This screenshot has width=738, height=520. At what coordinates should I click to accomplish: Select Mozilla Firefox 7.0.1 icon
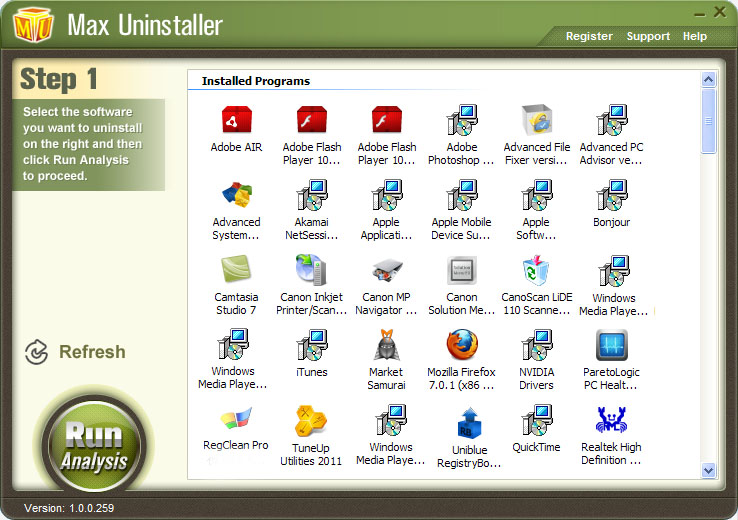point(462,345)
